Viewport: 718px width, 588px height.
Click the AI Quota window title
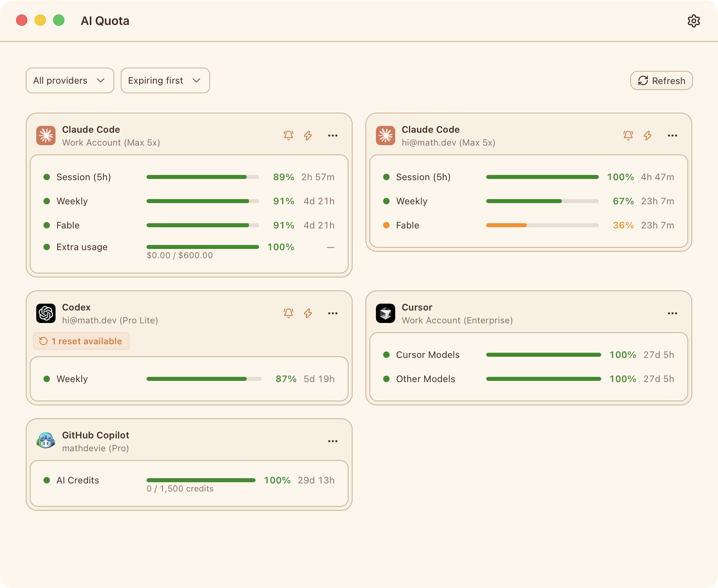point(105,21)
